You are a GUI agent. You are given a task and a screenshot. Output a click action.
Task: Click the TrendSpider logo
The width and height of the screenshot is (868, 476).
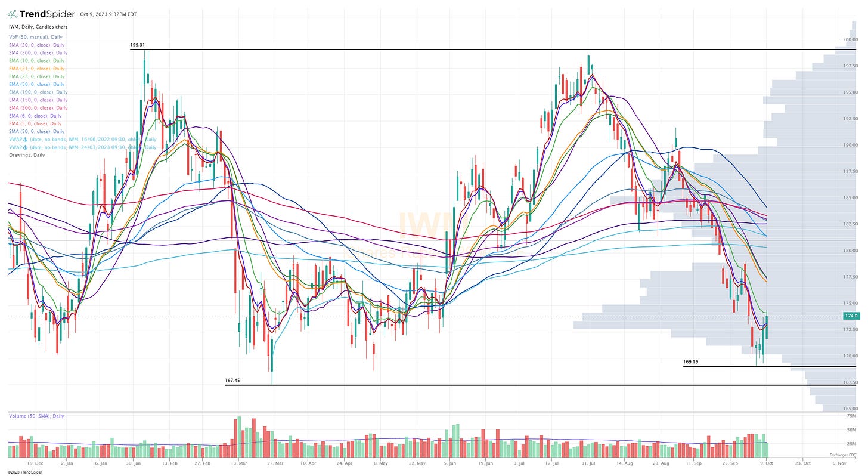coord(42,14)
